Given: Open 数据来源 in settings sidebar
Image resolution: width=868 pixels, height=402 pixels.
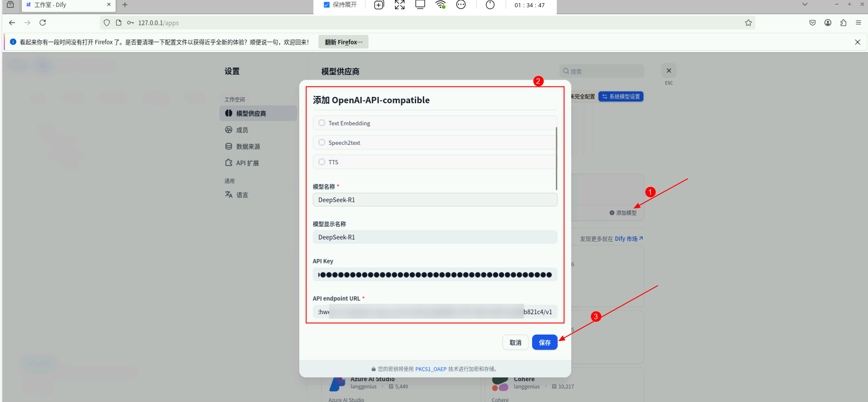Looking at the screenshot, I should [248, 147].
